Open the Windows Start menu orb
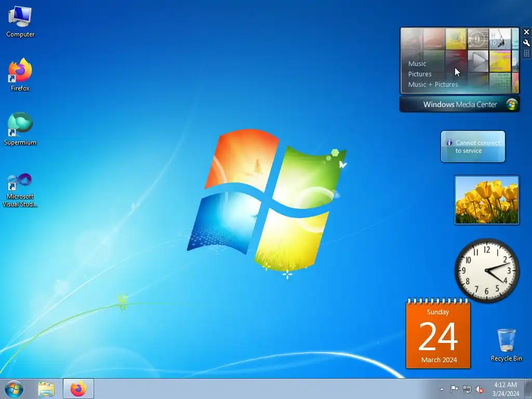This screenshot has width=532, height=399. [14, 389]
